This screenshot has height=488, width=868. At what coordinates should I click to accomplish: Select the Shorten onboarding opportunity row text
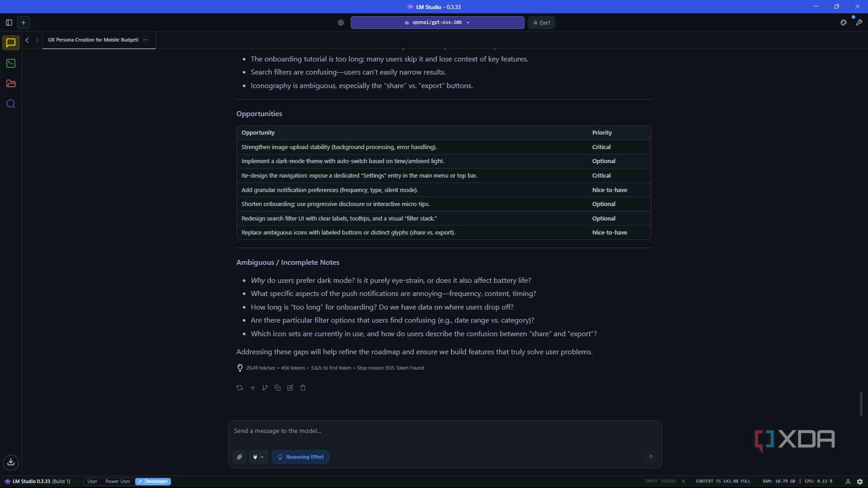pos(336,204)
